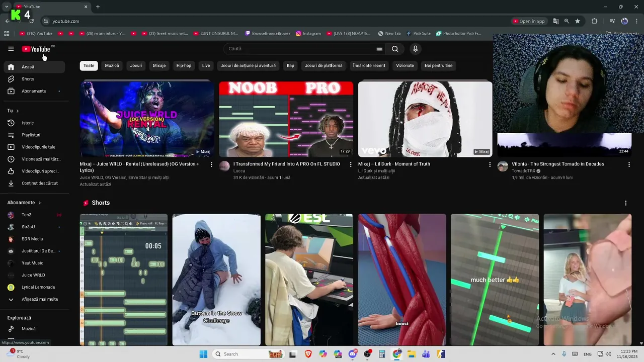
Task: Open Windows Start menu
Action: [x=203, y=354]
